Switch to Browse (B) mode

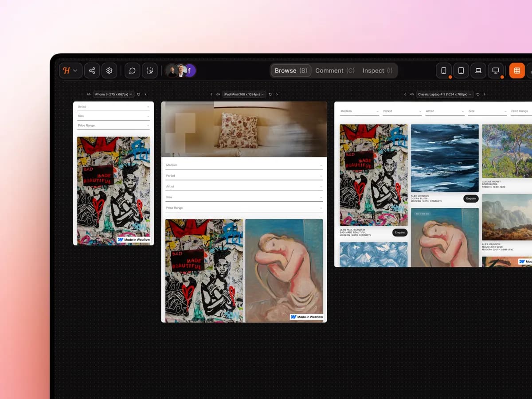coord(291,70)
